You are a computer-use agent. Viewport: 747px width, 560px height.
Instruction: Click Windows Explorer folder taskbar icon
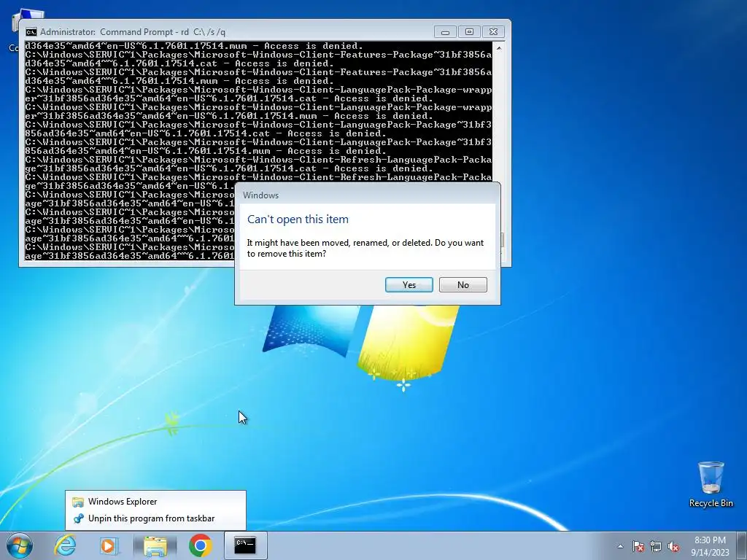click(x=155, y=545)
